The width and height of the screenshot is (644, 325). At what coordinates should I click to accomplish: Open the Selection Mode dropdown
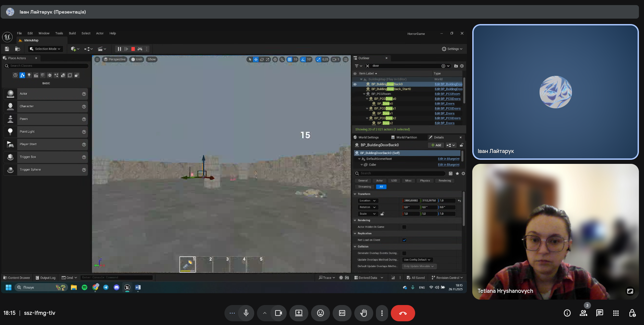click(46, 49)
